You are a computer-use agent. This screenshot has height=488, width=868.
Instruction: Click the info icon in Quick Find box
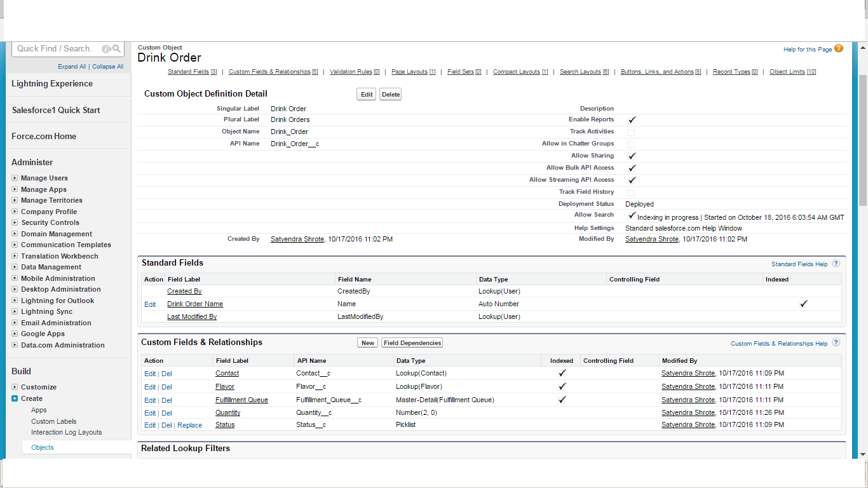[106, 49]
